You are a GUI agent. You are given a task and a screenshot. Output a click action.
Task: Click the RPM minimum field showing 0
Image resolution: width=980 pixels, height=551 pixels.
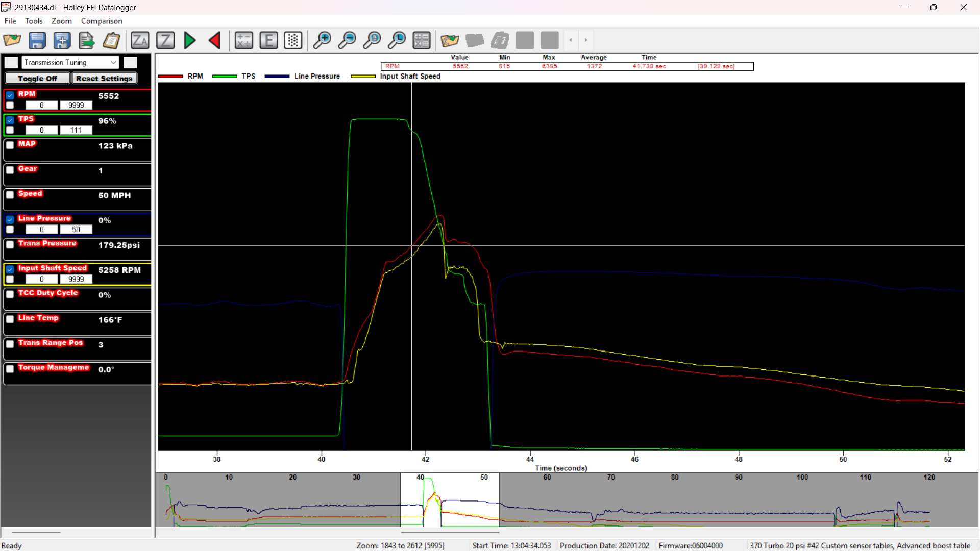click(41, 105)
